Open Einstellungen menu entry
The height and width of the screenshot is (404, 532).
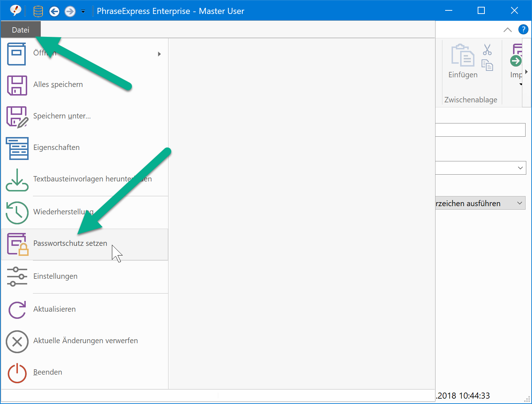[85, 277]
